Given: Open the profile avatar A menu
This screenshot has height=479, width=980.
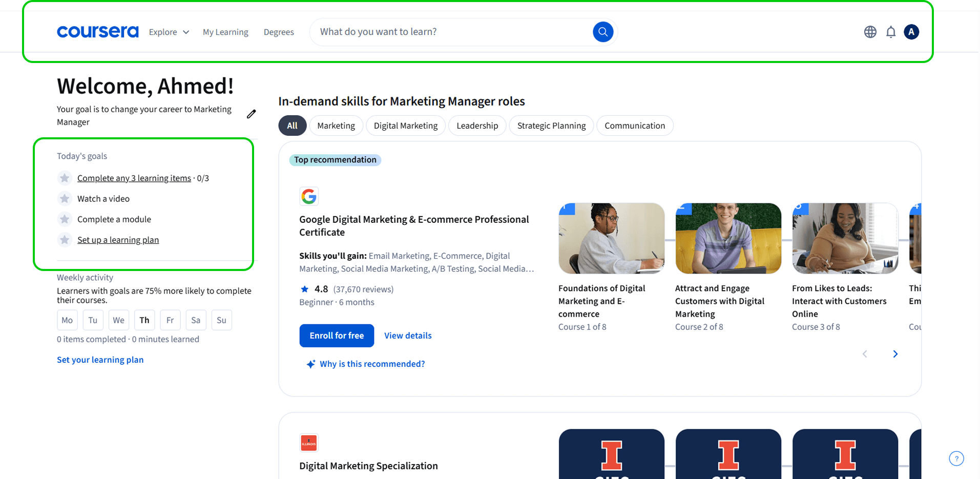Looking at the screenshot, I should tap(911, 32).
